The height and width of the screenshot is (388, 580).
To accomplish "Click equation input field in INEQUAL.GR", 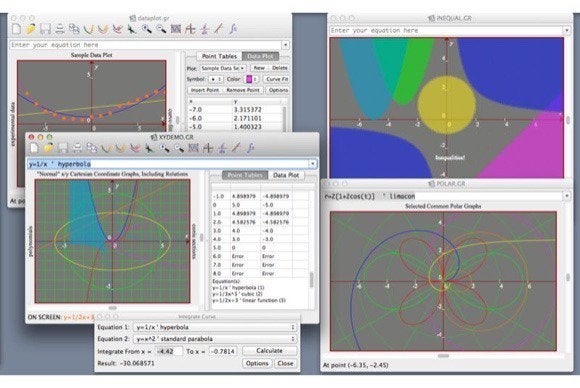I will click(446, 30).
